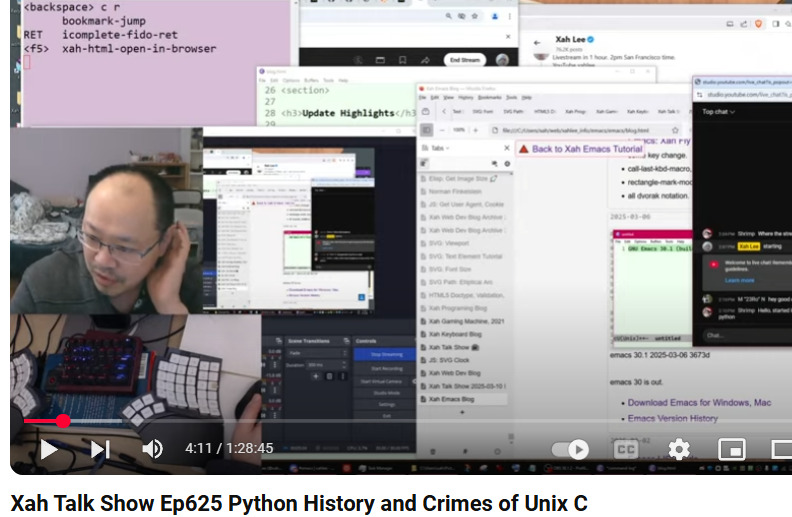Toggle sidebar button in browser toolbar
Screen dimensions: 792x517
click(427, 130)
